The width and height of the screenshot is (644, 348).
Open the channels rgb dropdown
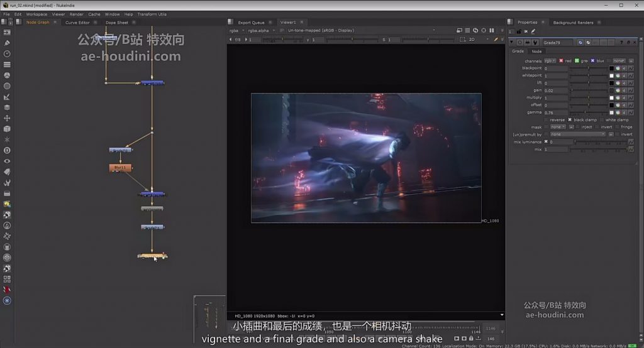pos(550,61)
